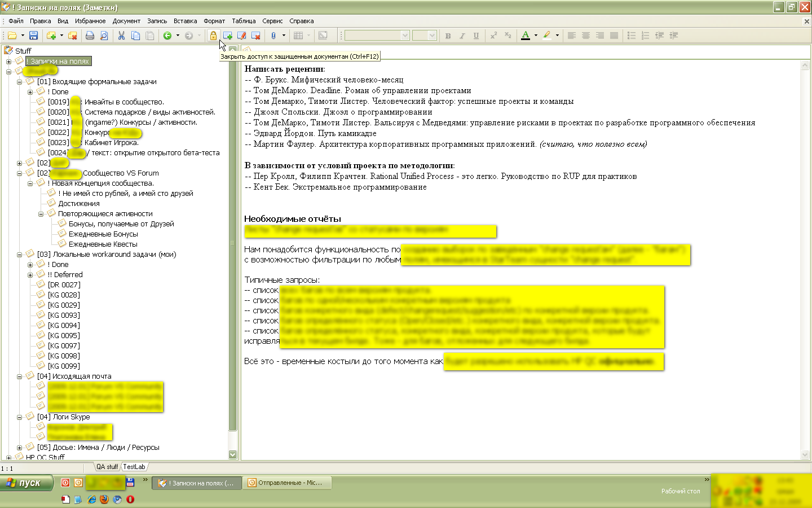The height and width of the screenshot is (508, 812).
Task: Click the green back navigation arrow
Action: 167,36
